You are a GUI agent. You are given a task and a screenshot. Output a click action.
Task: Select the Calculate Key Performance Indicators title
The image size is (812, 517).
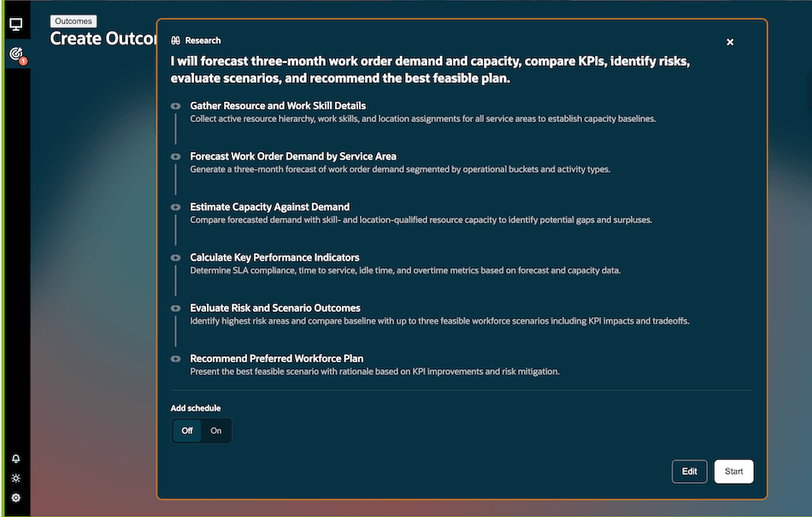click(274, 257)
